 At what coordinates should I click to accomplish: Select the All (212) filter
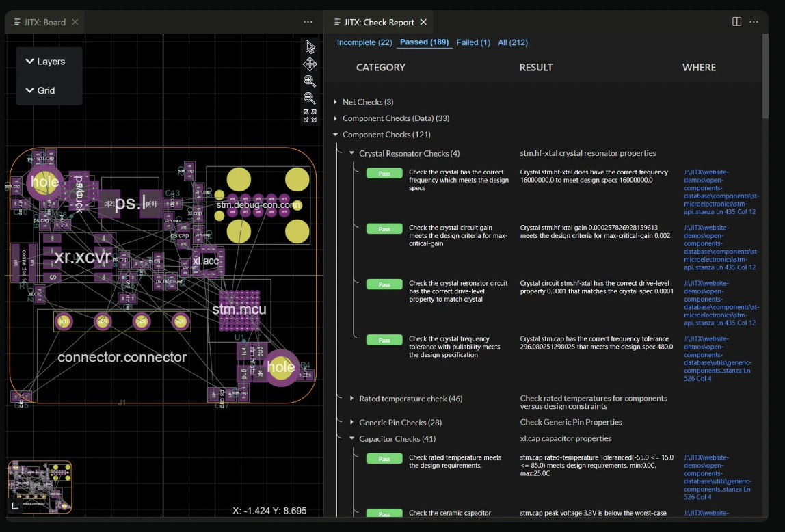[512, 42]
